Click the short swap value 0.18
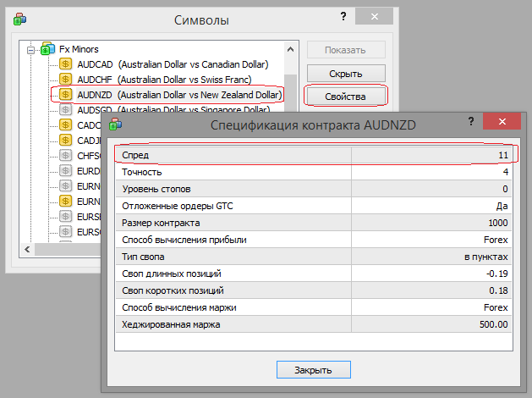Viewport: 532px width, 398px height. click(498, 290)
